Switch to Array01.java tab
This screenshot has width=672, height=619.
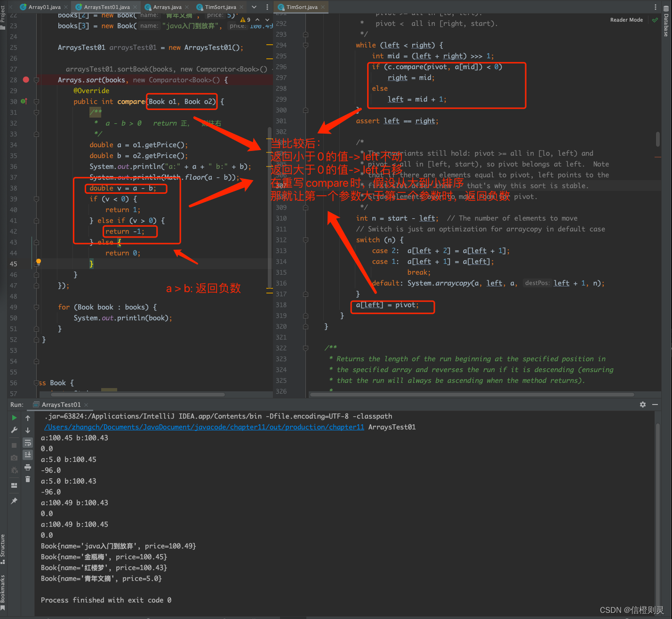tap(44, 7)
